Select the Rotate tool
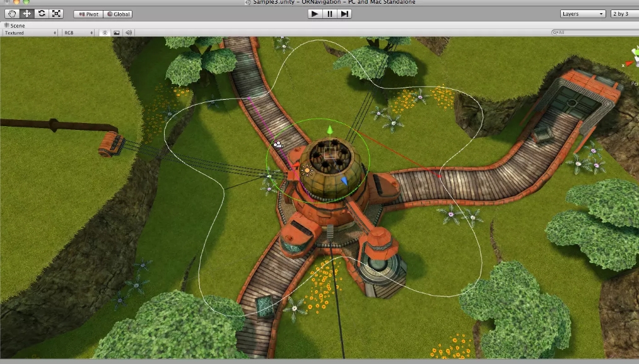This screenshot has width=639, height=364. point(42,13)
